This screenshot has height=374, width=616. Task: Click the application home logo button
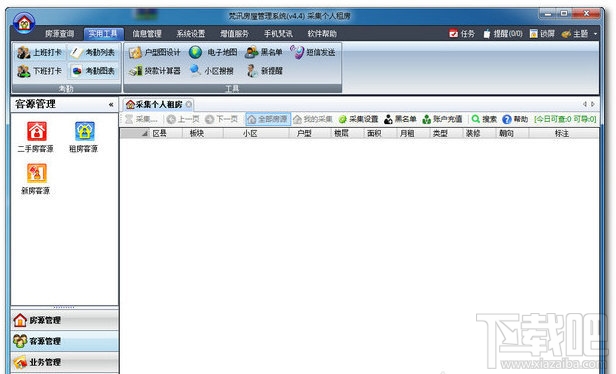pyautogui.click(x=24, y=22)
